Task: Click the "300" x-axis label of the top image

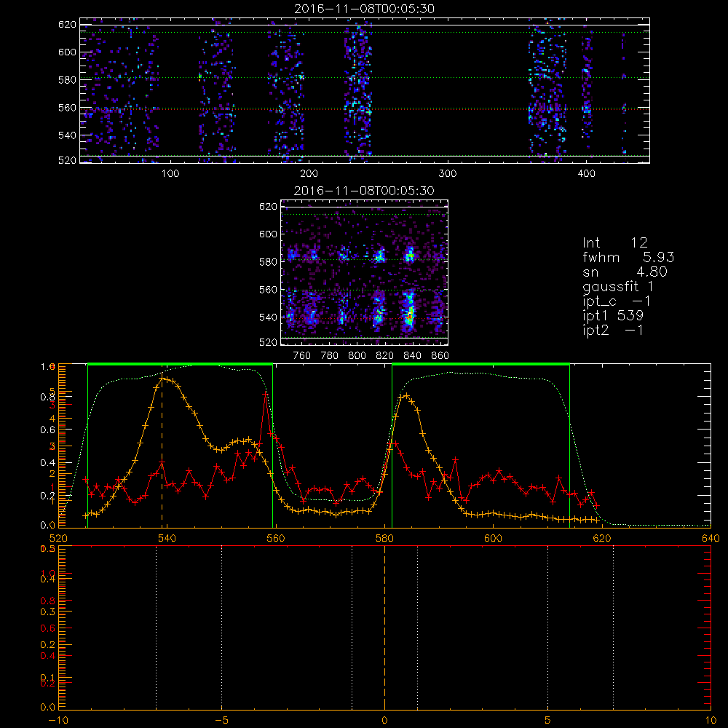Action: (448, 174)
